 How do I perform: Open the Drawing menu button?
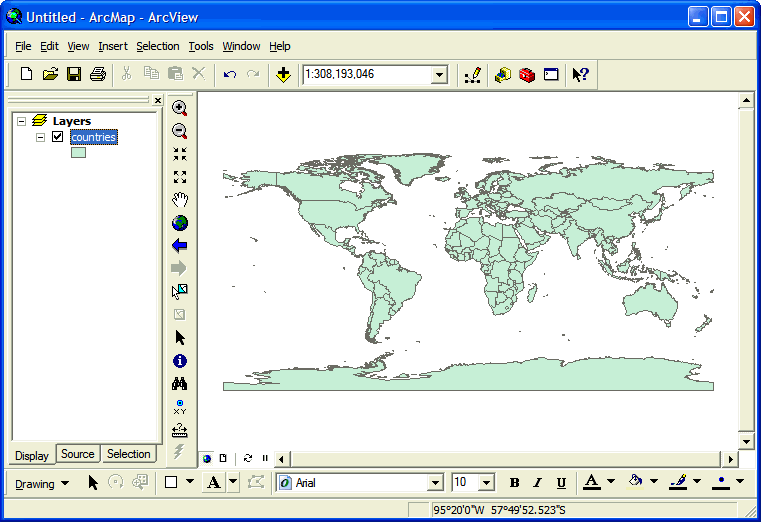41,483
